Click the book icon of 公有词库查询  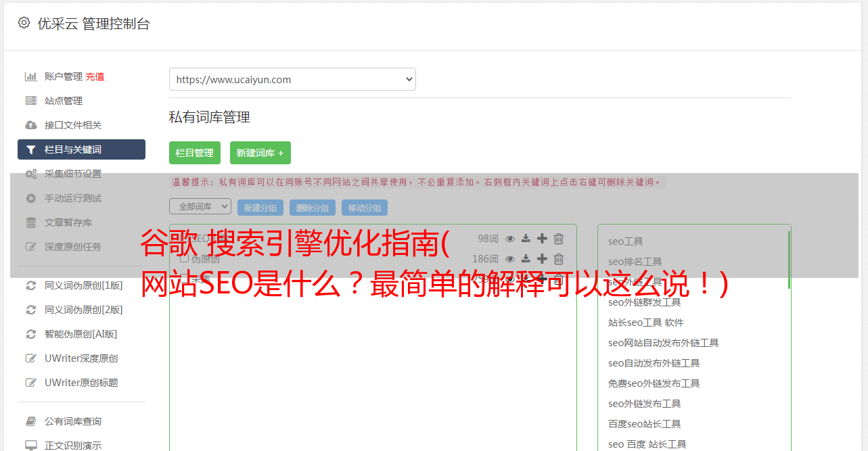coord(30,421)
